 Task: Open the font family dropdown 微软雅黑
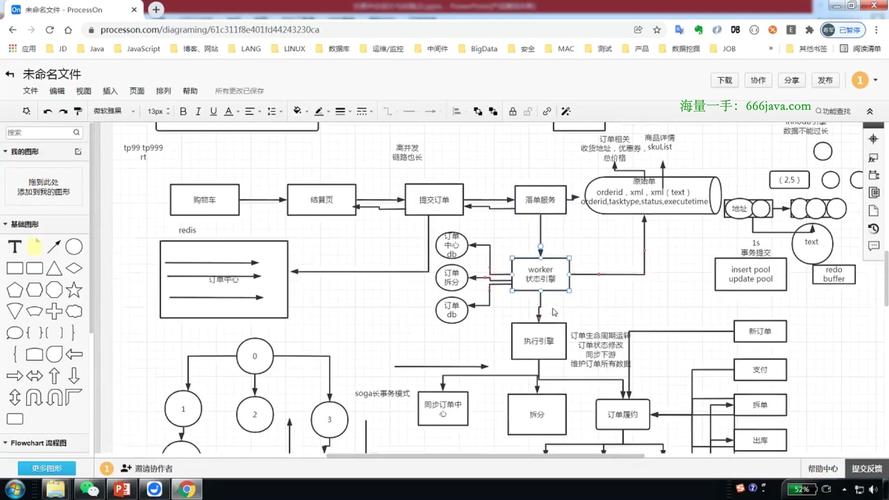tap(113, 111)
